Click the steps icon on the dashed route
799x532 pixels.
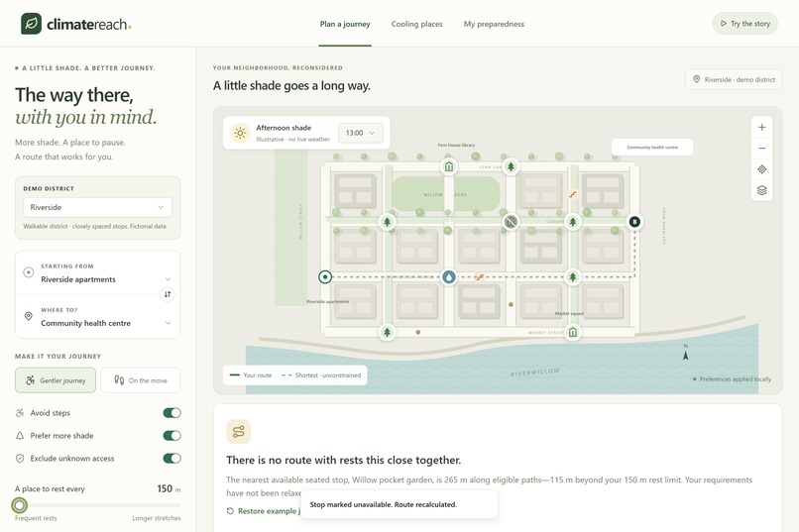point(480,277)
